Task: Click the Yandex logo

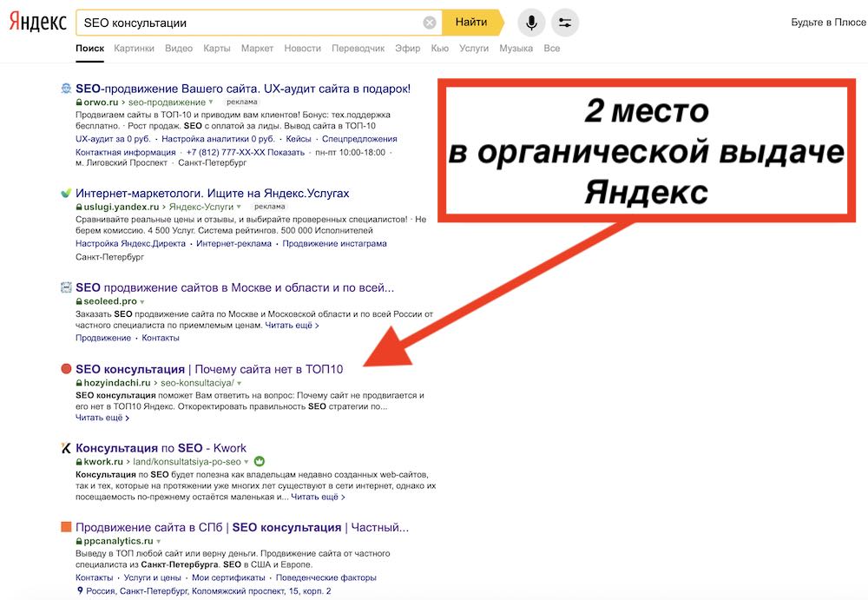Action: click(37, 23)
